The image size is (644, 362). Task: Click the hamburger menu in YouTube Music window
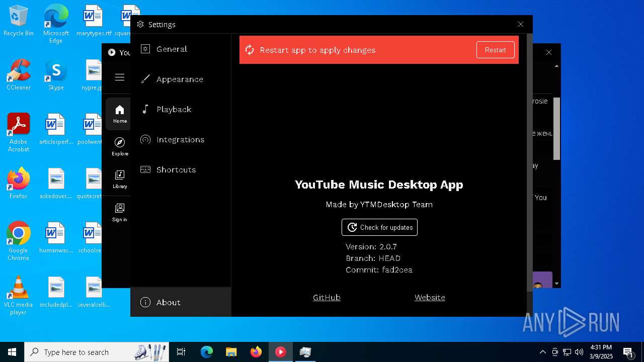click(120, 77)
